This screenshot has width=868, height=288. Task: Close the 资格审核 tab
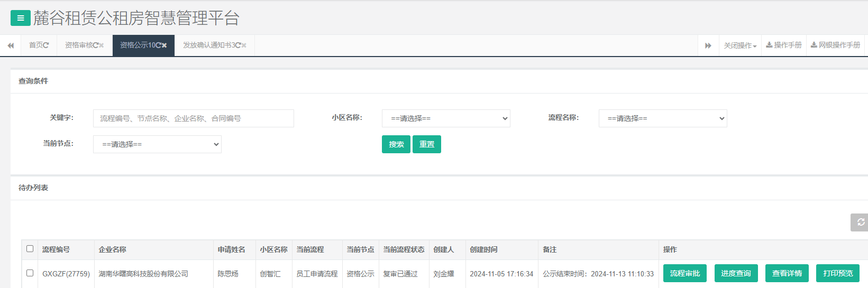pos(102,45)
